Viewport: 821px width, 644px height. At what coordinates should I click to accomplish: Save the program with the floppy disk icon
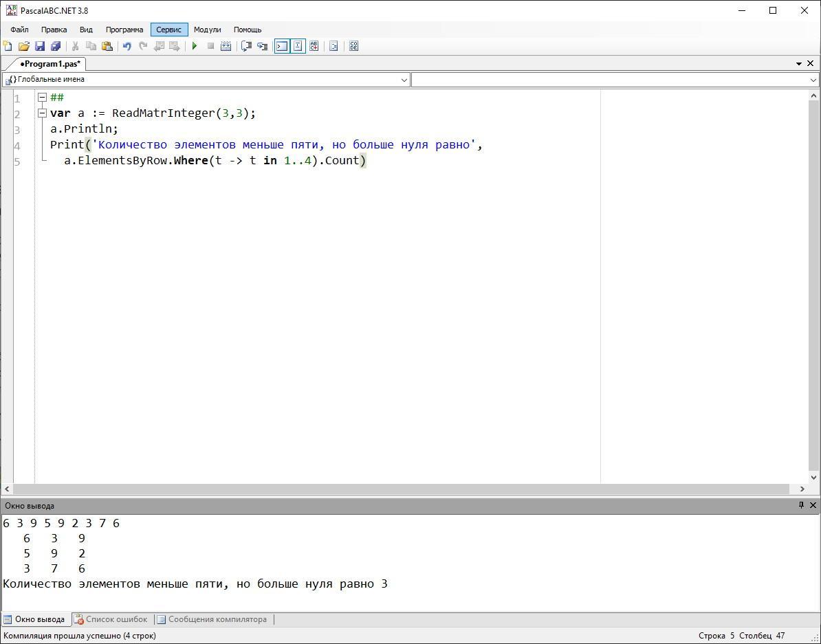(39, 46)
